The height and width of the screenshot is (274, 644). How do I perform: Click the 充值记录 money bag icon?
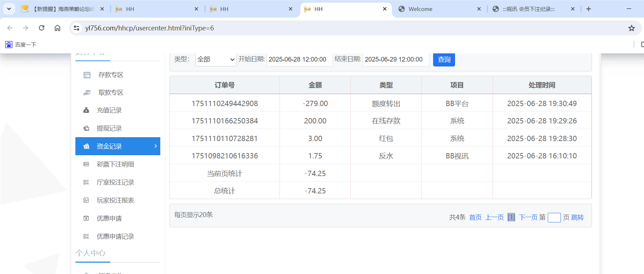[86, 110]
